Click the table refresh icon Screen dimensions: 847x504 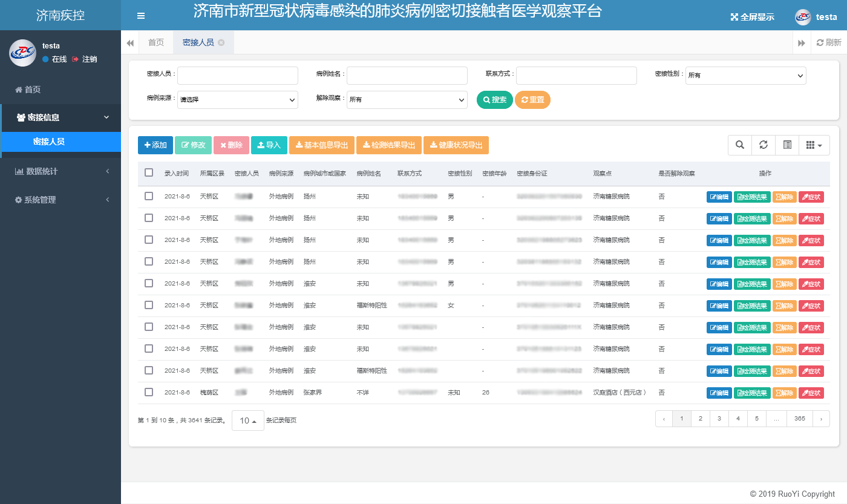coord(764,145)
